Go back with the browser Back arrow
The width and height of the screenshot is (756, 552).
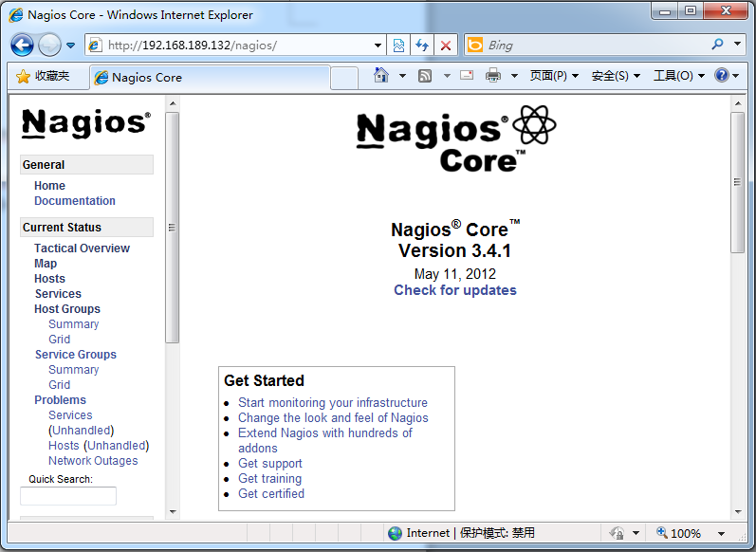click(22, 46)
